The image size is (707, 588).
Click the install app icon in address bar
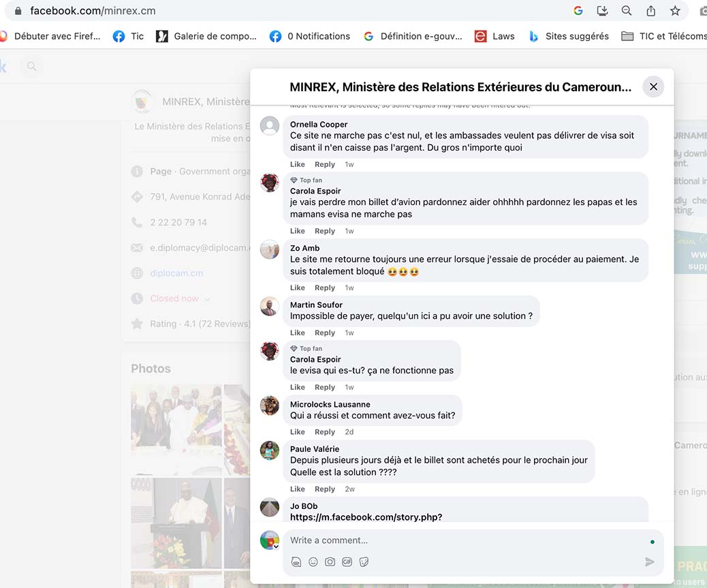(602, 11)
